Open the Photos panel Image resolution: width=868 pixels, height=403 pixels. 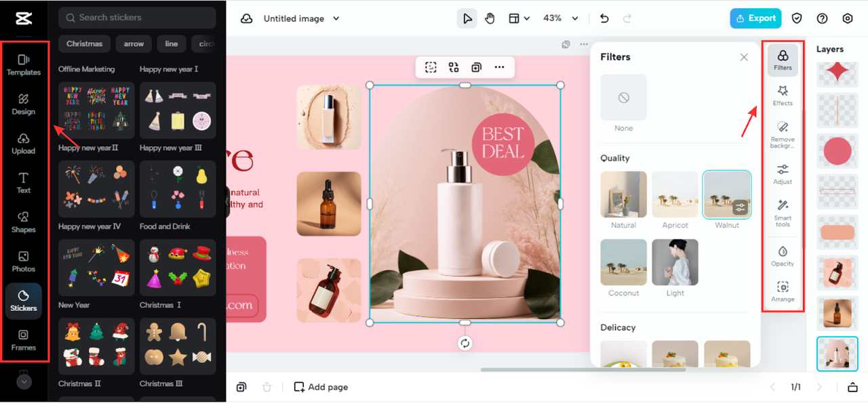[24, 261]
